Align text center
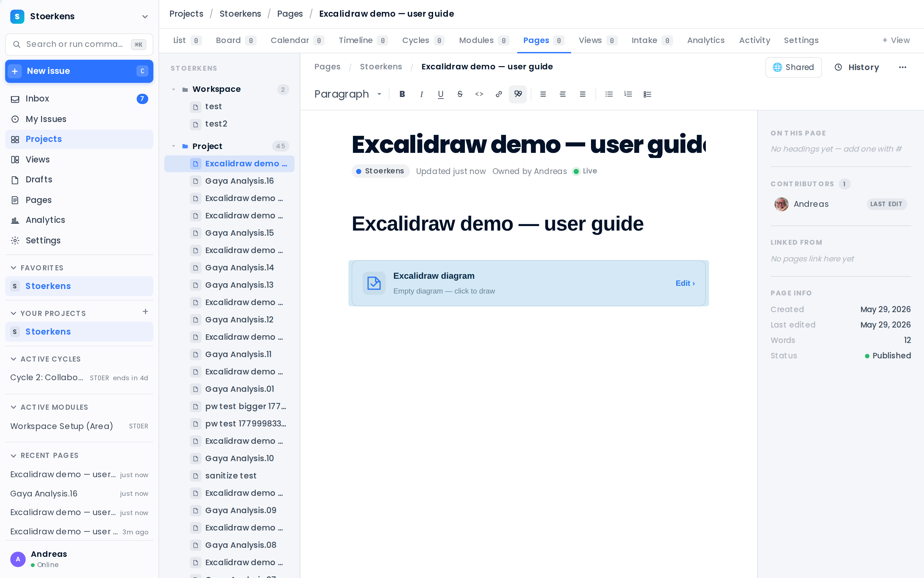This screenshot has width=924, height=578. coord(562,94)
